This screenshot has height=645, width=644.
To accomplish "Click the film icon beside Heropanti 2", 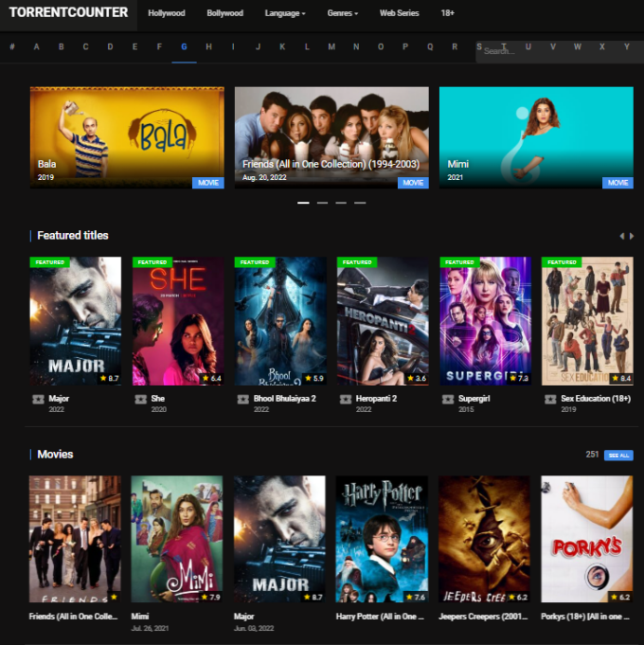I will point(346,399).
